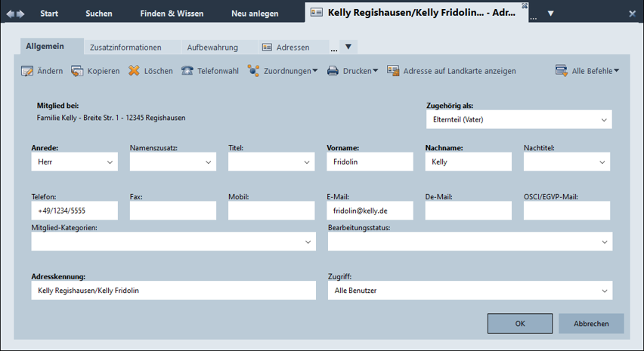Expand the Bearbeitungsstatus dropdown
Image resolution: width=644 pixels, height=351 pixels.
click(604, 242)
